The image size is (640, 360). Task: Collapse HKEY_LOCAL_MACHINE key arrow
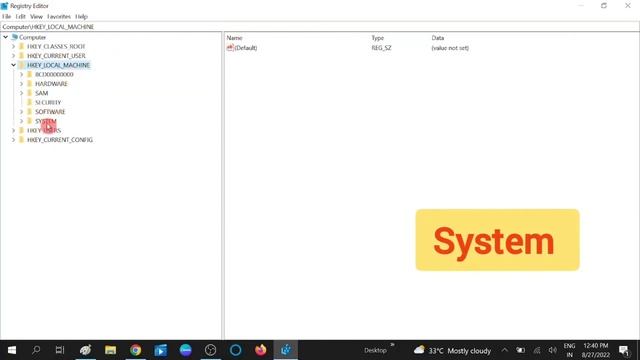click(x=13, y=65)
